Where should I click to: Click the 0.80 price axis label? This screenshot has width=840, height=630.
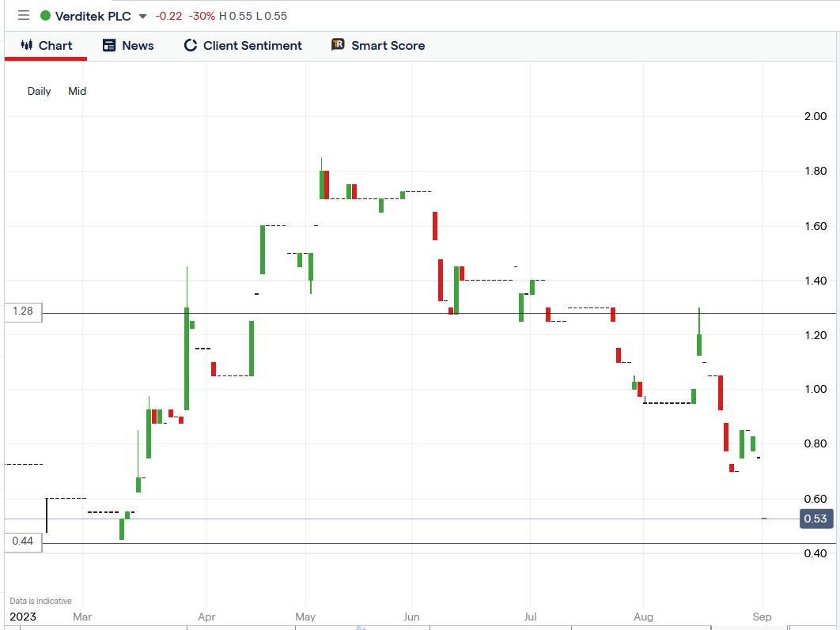click(x=815, y=443)
